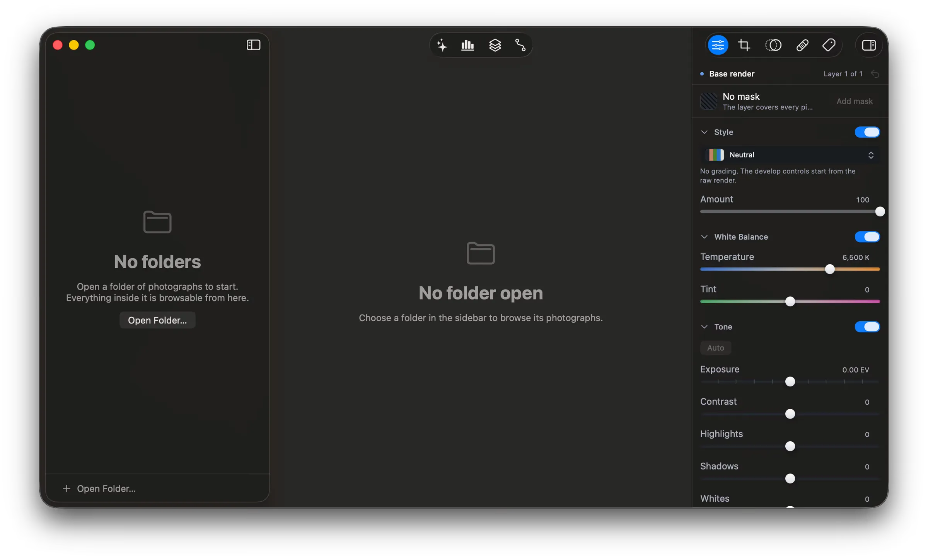Select the adjustments sliders tab icon
This screenshot has height=560, width=928.
click(x=718, y=45)
